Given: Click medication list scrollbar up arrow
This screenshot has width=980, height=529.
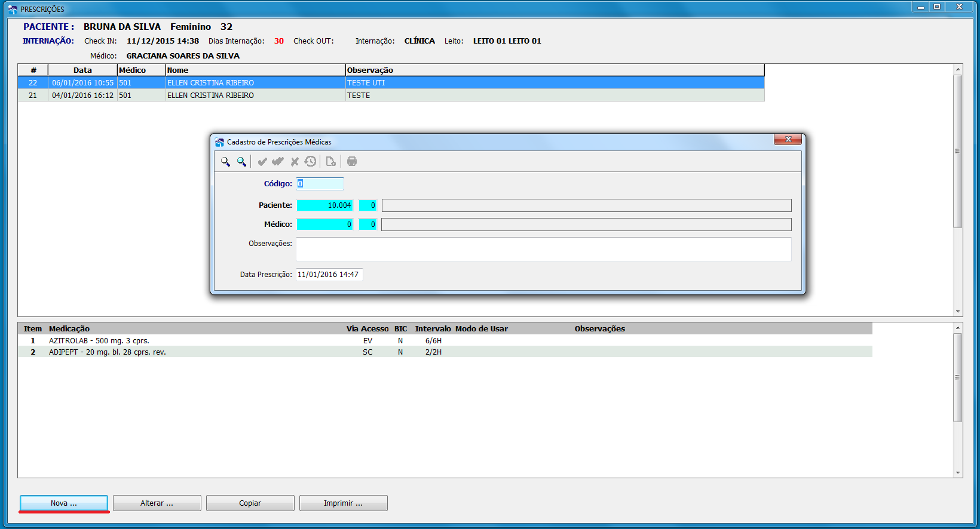Looking at the screenshot, I should point(958,328).
